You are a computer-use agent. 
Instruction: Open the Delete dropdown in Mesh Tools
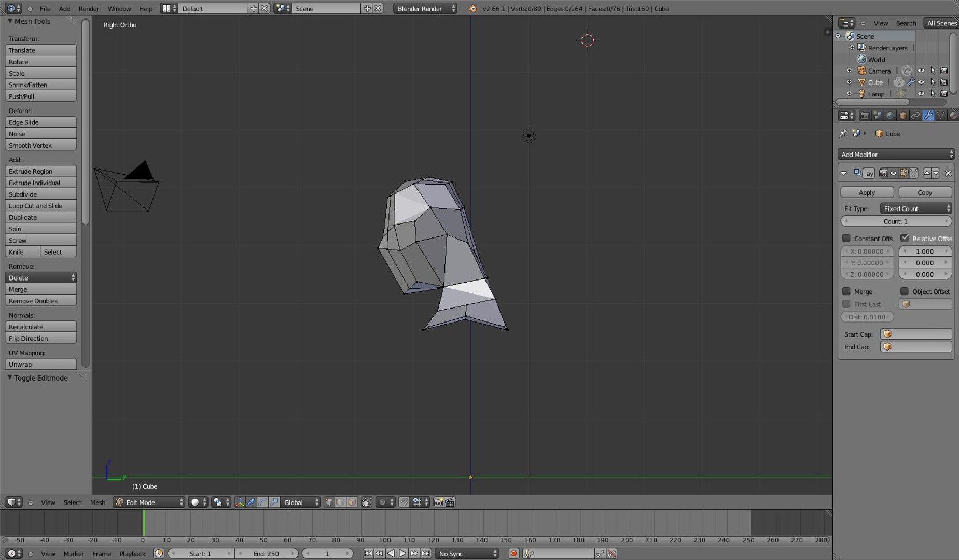pyautogui.click(x=41, y=278)
